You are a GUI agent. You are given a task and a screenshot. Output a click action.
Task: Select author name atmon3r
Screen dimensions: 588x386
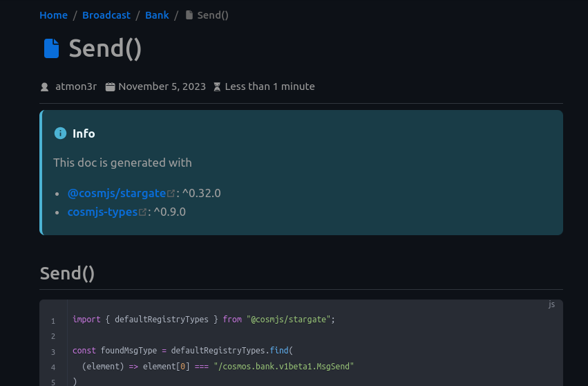(x=76, y=86)
